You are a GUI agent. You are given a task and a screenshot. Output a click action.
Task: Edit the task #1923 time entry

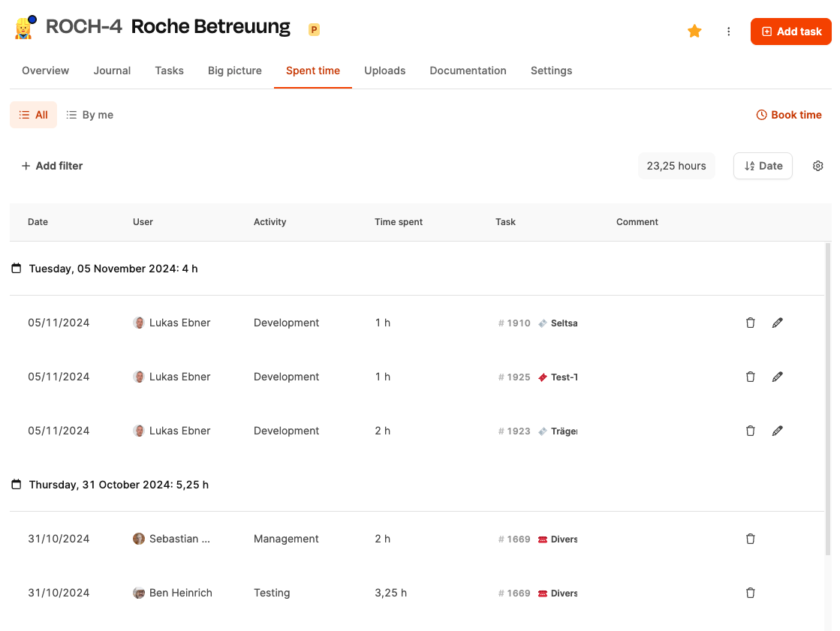[778, 431]
